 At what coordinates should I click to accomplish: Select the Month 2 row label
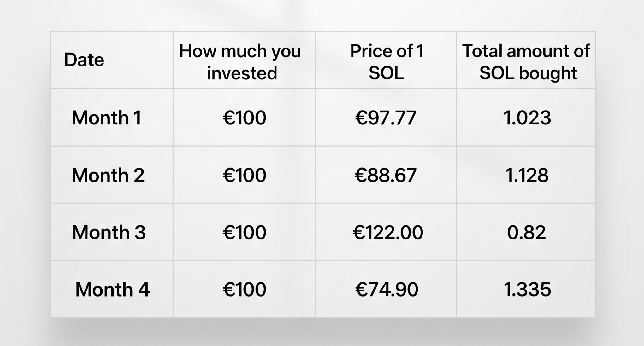108,175
